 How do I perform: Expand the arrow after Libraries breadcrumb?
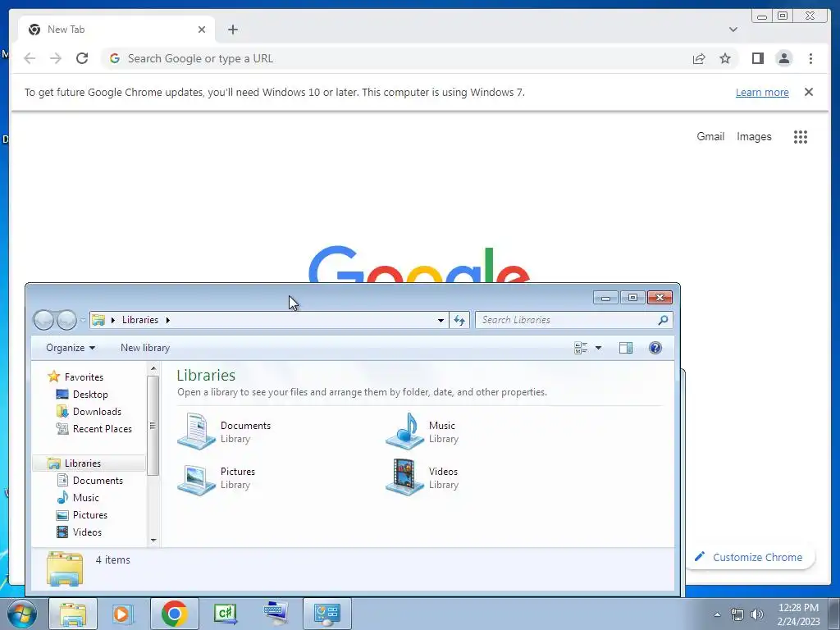pyautogui.click(x=167, y=320)
